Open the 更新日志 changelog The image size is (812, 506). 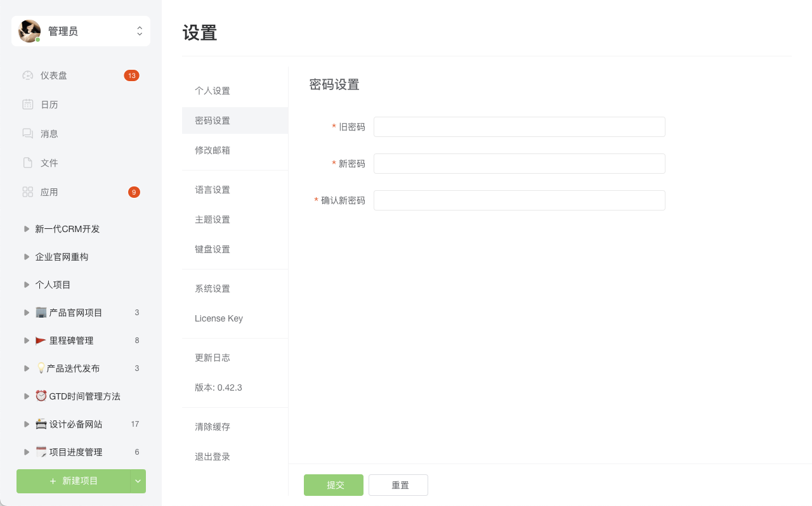[235, 358]
